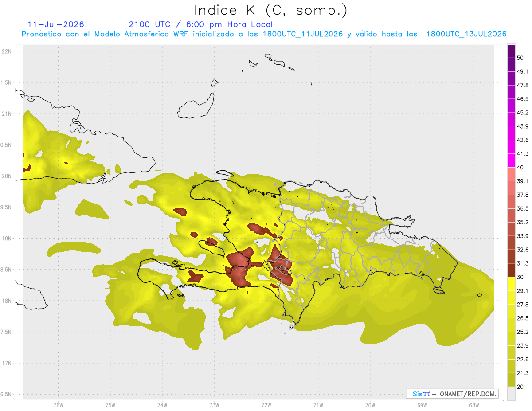Click the legend value "35.2"
This screenshot has height=411, width=532.
tap(523, 222)
